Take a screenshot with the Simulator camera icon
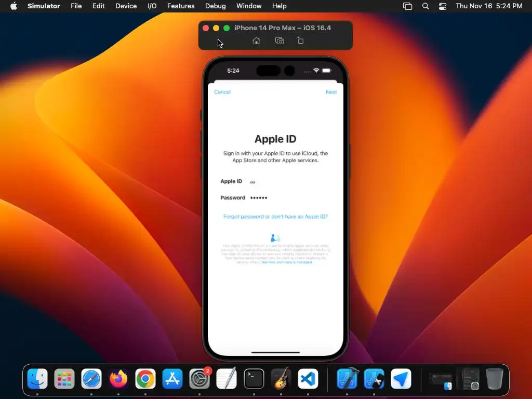 point(279,41)
